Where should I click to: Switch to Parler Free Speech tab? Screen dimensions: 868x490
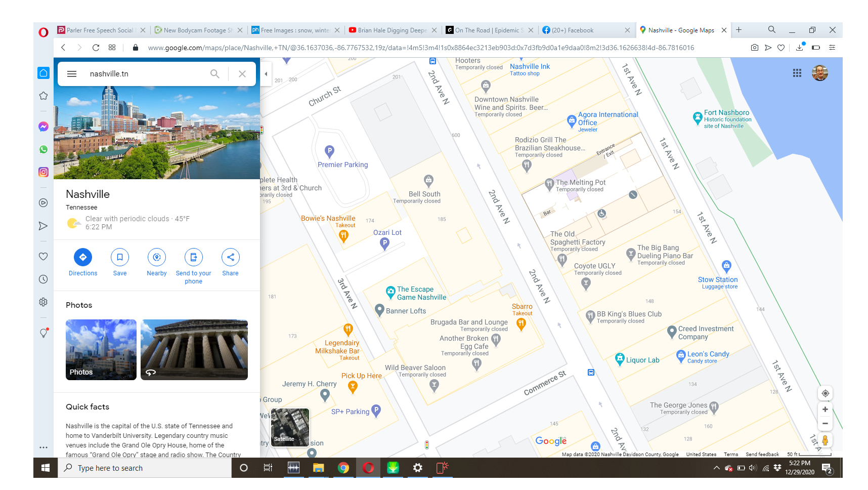pyautogui.click(x=101, y=30)
